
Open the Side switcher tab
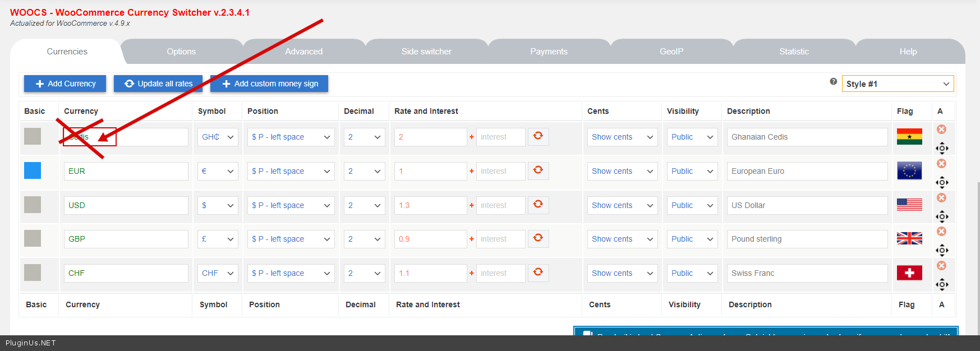click(x=426, y=52)
